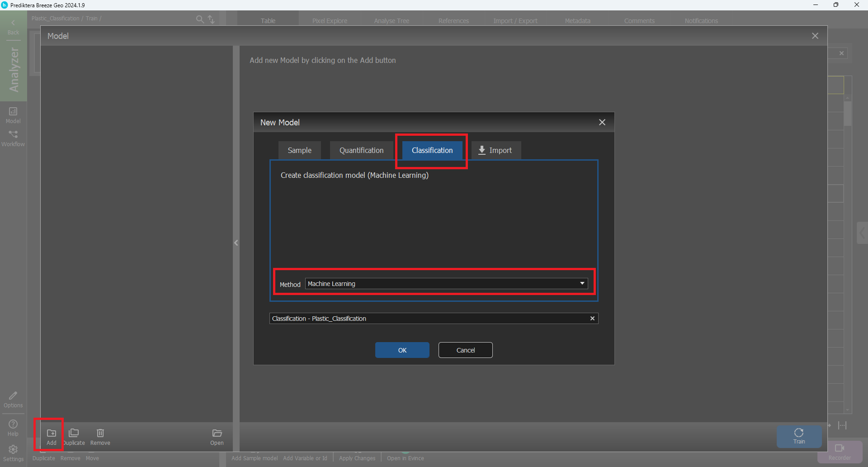The height and width of the screenshot is (467, 868).
Task: Close the New Model dialog
Action: pos(602,123)
